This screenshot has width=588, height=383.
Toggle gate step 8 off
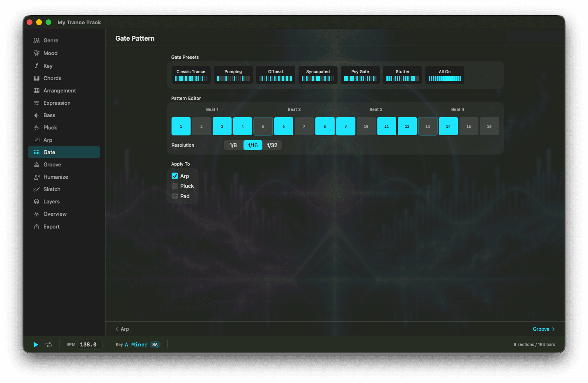pyautogui.click(x=325, y=126)
